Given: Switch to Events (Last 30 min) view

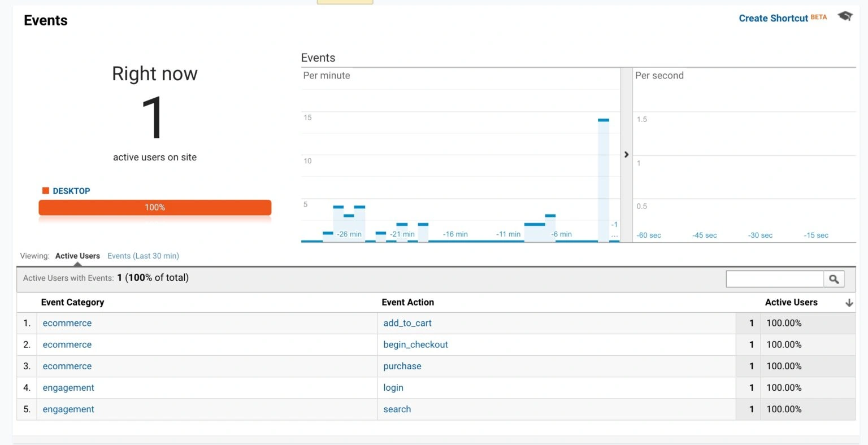Looking at the screenshot, I should (143, 256).
